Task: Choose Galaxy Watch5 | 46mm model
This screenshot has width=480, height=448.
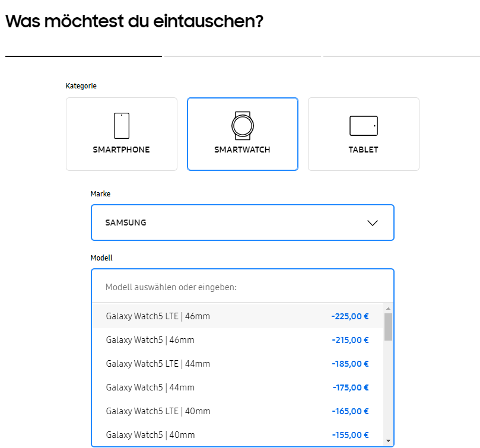Action: click(150, 340)
